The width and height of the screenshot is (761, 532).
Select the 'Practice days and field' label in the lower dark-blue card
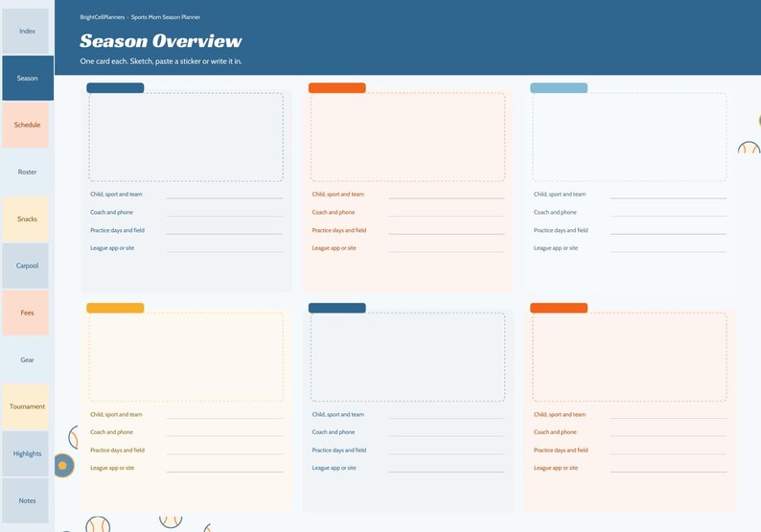pyautogui.click(x=338, y=450)
